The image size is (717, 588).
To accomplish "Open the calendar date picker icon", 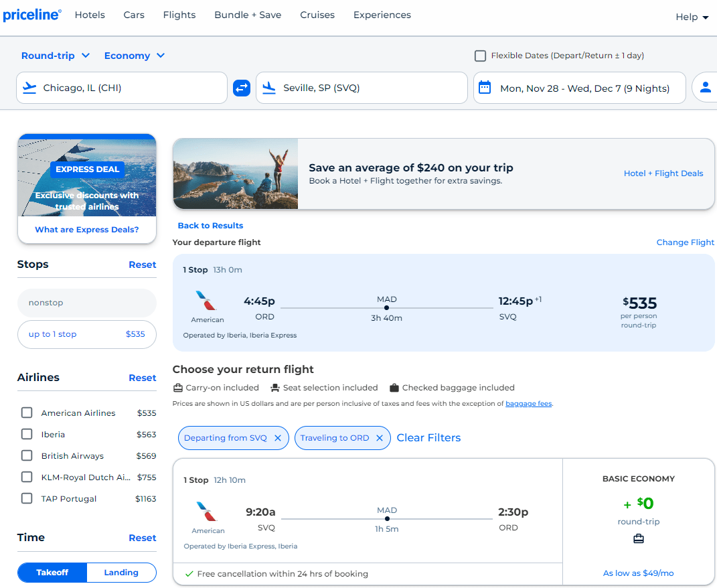I will click(485, 88).
